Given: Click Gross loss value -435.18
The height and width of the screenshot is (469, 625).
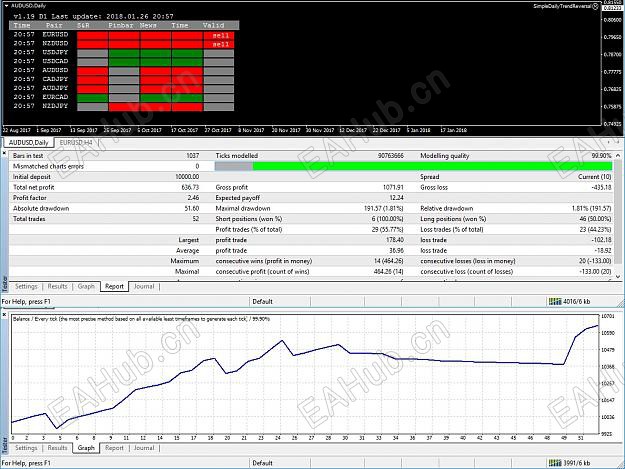Looking at the screenshot, I should 601,187.
